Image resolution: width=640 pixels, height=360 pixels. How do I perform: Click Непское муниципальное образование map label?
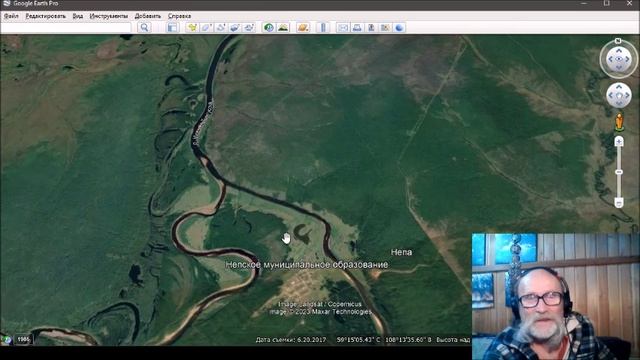(307, 265)
